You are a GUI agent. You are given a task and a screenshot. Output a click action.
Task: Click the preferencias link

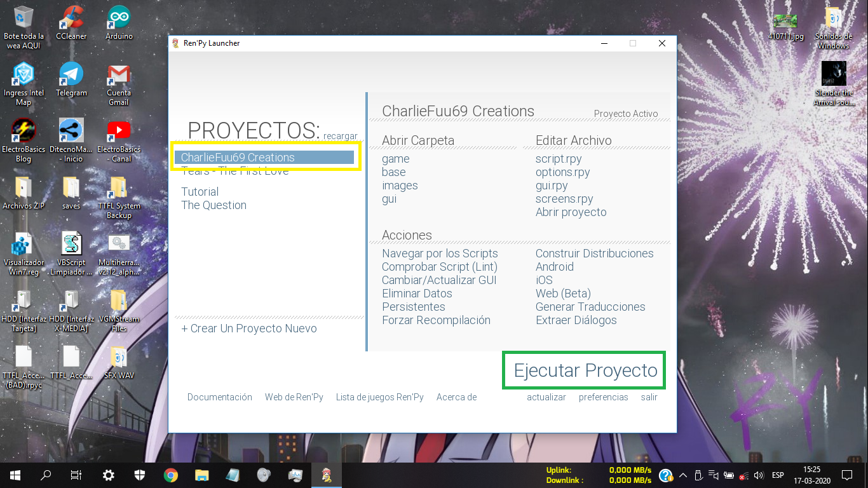pyautogui.click(x=603, y=397)
